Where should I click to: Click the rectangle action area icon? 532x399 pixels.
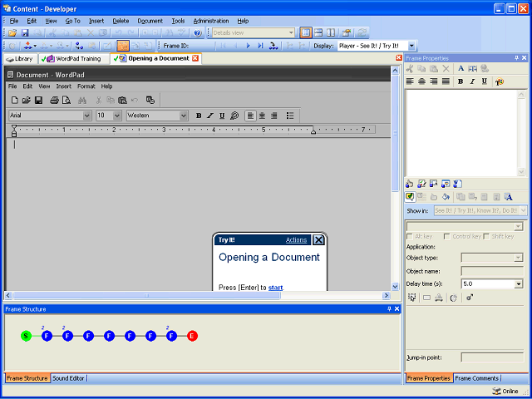426,298
